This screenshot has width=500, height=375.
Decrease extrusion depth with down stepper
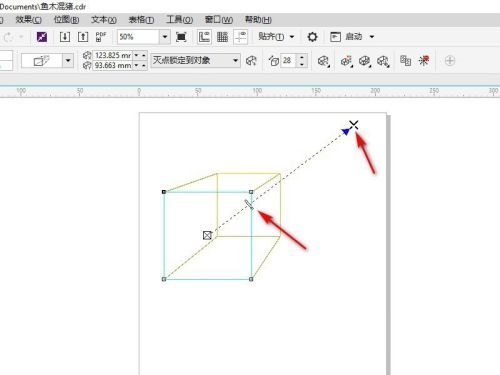pos(302,64)
